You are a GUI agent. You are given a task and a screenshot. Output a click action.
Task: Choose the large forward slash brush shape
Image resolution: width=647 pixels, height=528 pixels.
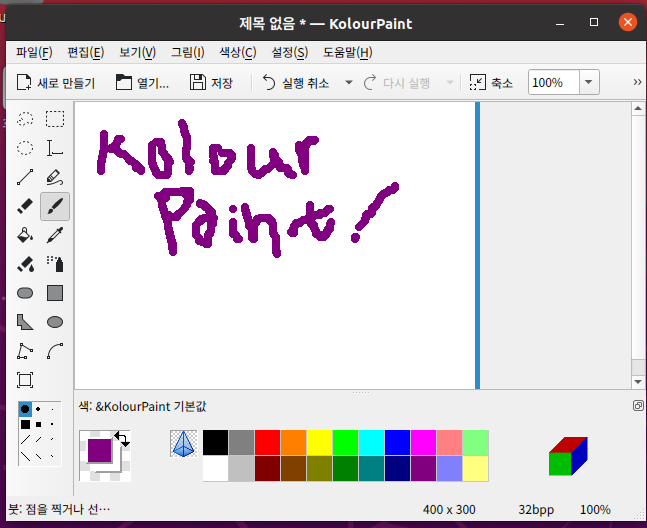click(x=25, y=440)
